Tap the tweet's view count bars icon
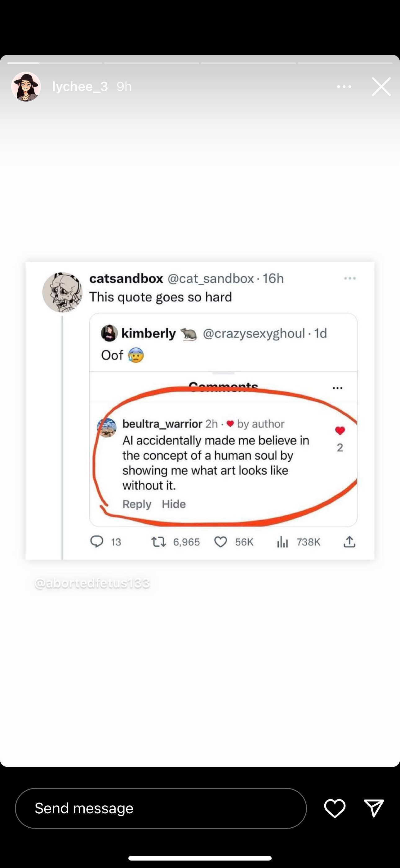400x868 pixels. coord(282,542)
